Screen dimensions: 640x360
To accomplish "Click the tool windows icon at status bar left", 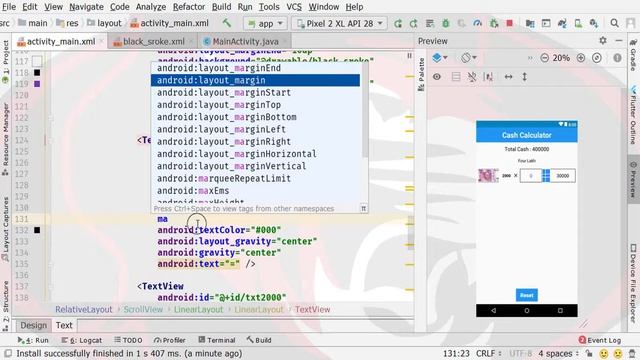I will point(8,353).
